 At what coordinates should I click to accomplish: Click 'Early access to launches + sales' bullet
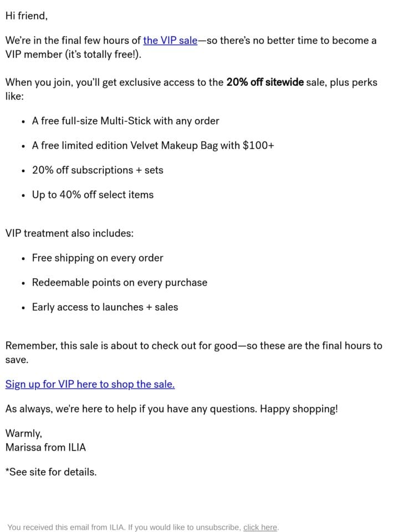click(x=105, y=307)
